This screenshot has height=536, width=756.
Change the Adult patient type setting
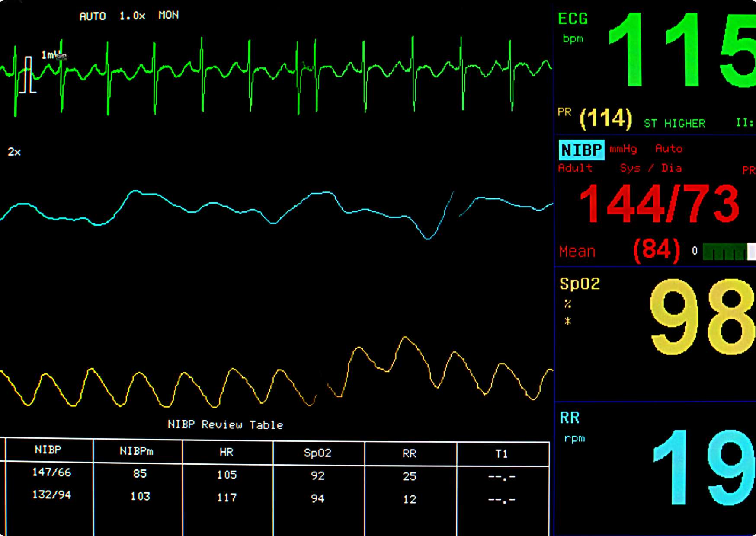click(575, 168)
